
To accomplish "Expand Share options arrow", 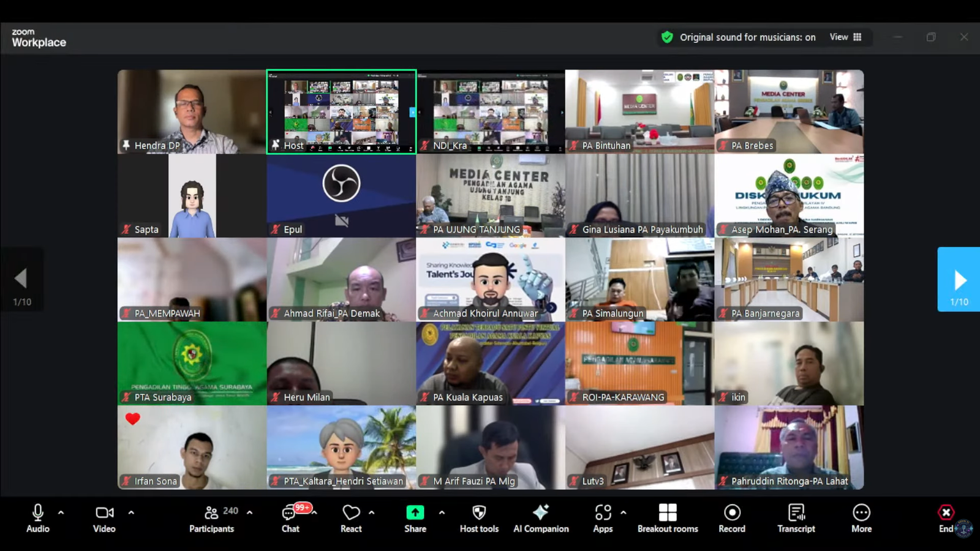I will click(x=442, y=512).
